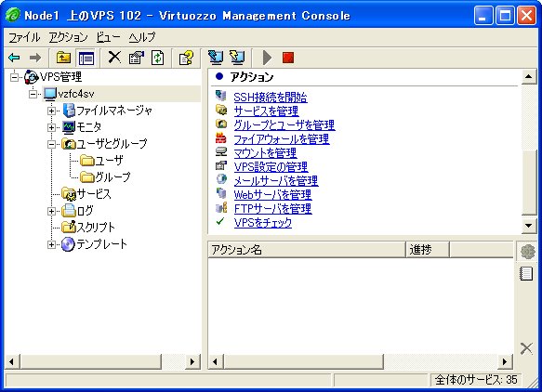Click the notepad log icon beside the action list

(526, 273)
